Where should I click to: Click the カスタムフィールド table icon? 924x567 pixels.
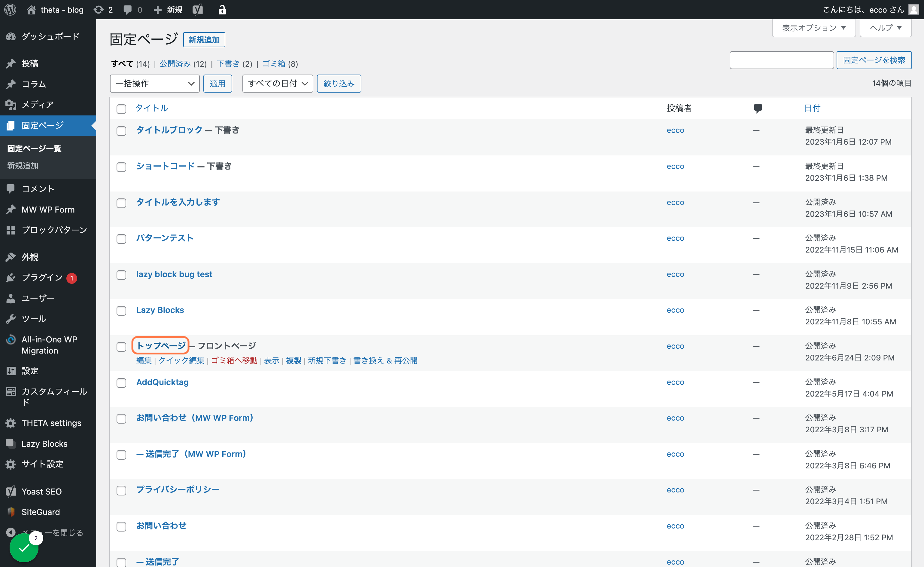(11, 391)
